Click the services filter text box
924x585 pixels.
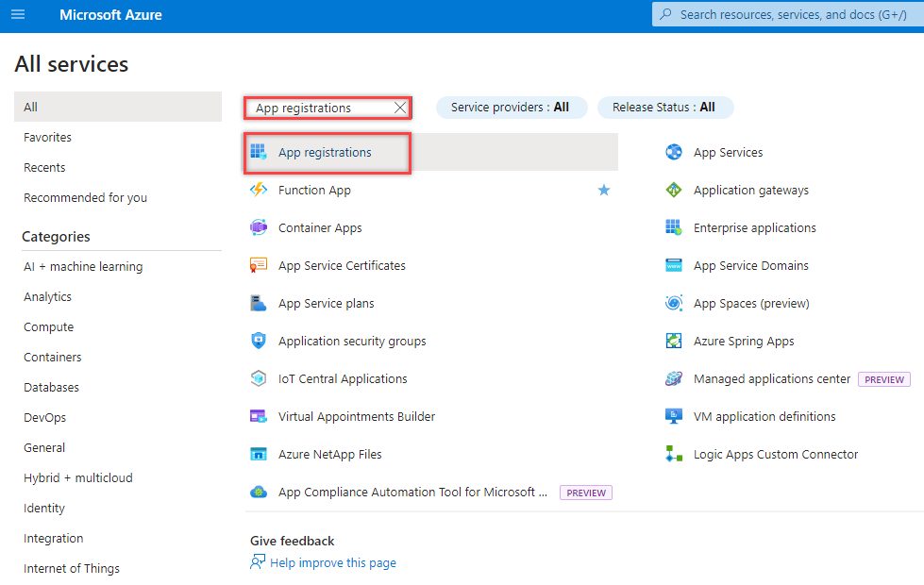pos(319,108)
